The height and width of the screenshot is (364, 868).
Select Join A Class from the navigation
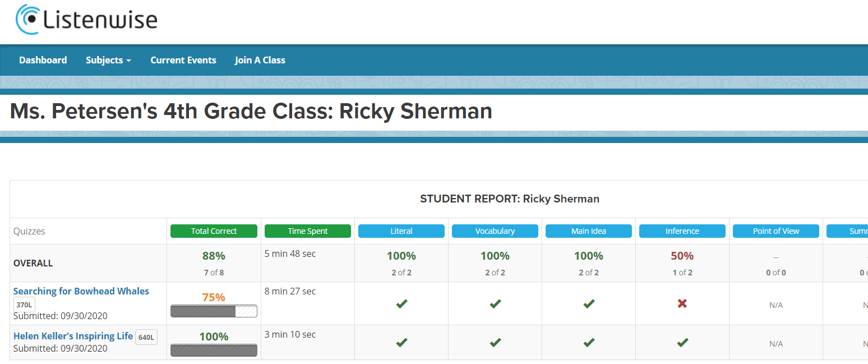point(260,59)
